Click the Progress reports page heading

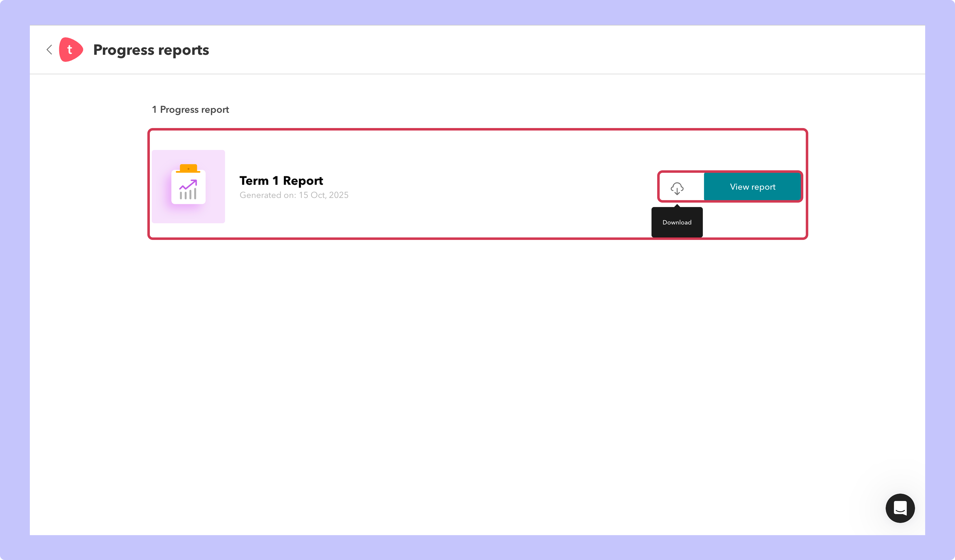(151, 50)
